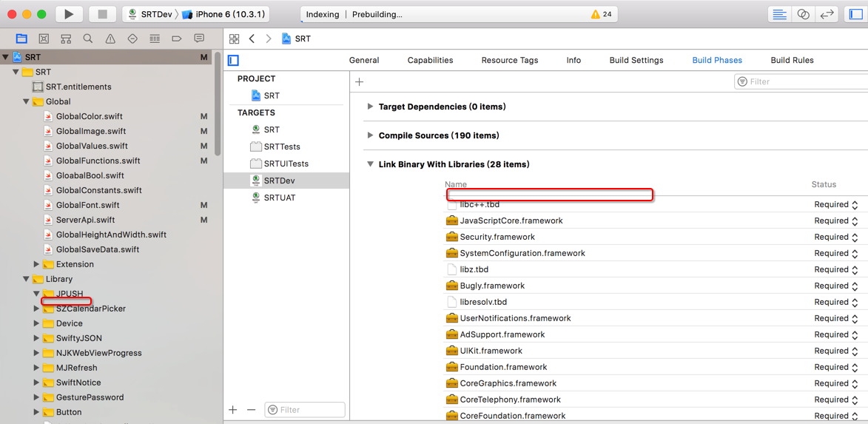Screen dimensions: 868x424
Task: Collapse Link Binary With Libraries section
Action: [370, 164]
